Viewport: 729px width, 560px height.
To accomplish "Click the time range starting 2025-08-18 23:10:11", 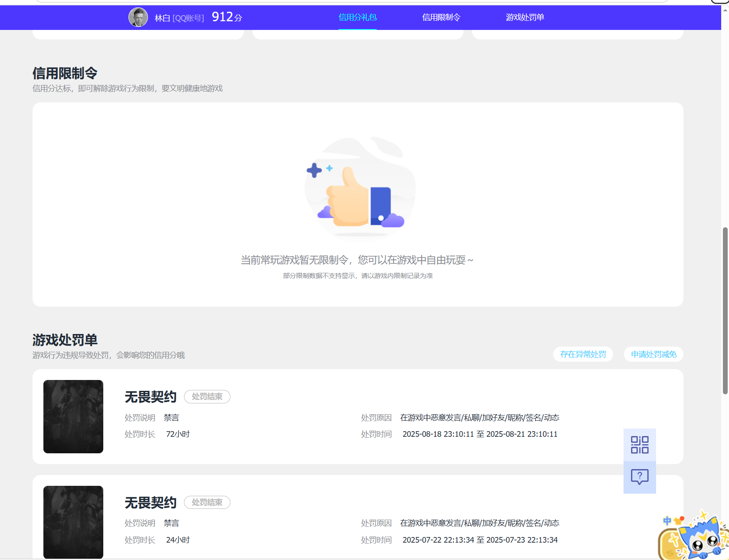I will pyautogui.click(x=480, y=434).
